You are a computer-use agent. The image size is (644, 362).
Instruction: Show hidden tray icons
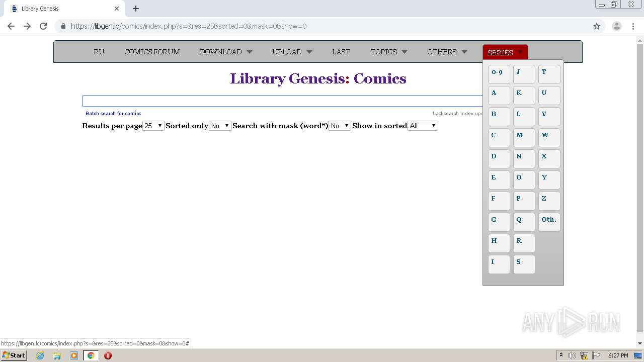pyautogui.click(x=561, y=355)
